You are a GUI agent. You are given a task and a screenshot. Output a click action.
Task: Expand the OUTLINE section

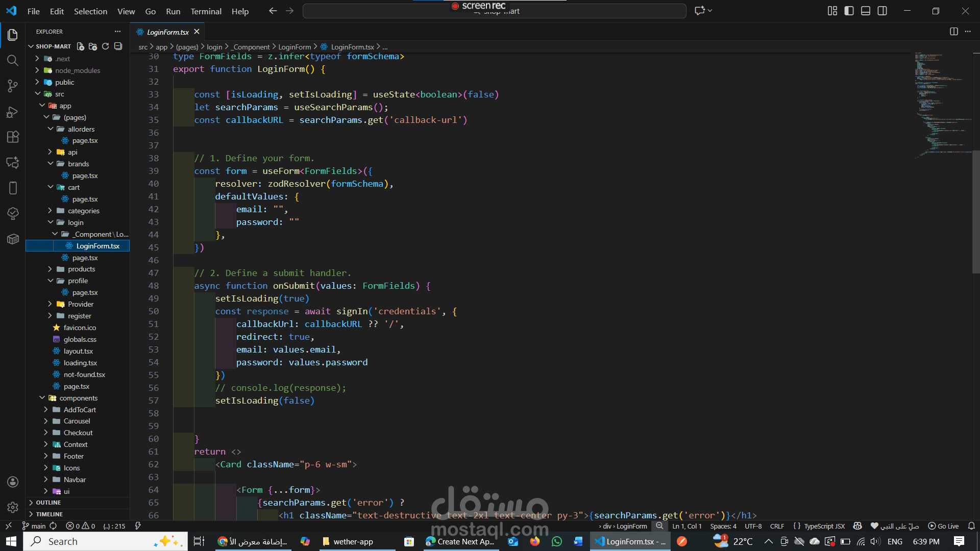pyautogui.click(x=48, y=503)
